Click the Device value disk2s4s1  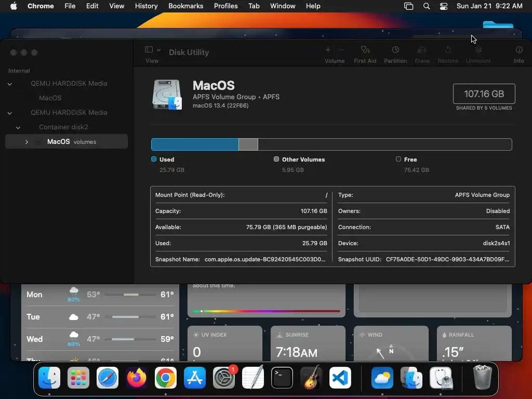[x=496, y=243]
